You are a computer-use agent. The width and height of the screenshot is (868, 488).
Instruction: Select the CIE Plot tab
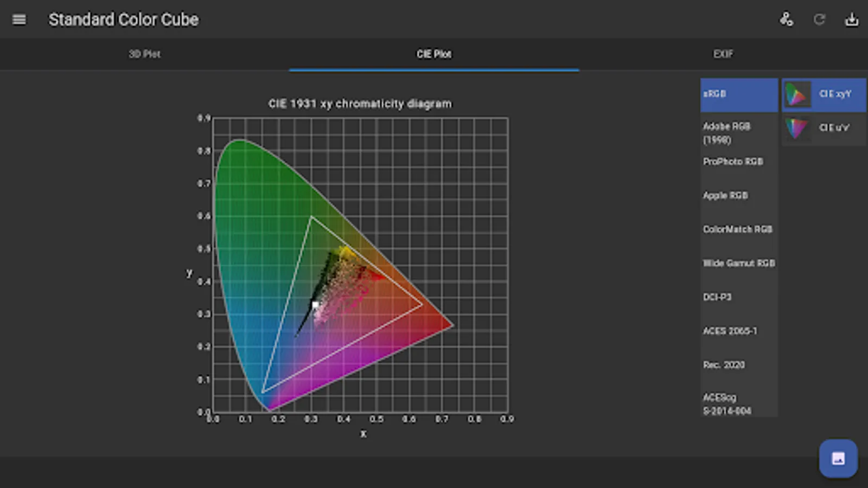click(x=434, y=54)
